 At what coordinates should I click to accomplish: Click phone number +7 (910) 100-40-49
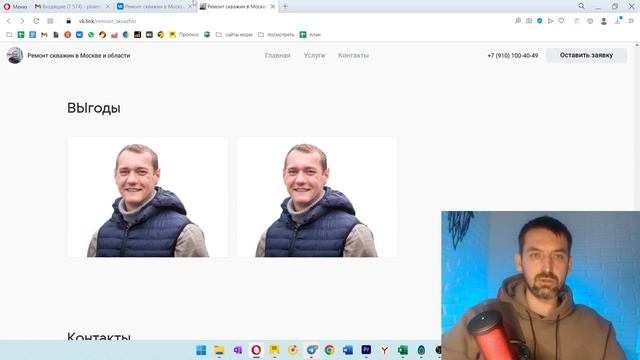(513, 56)
